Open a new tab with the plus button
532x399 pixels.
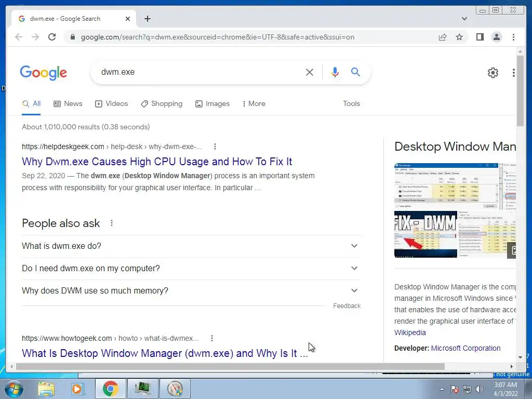pos(147,19)
